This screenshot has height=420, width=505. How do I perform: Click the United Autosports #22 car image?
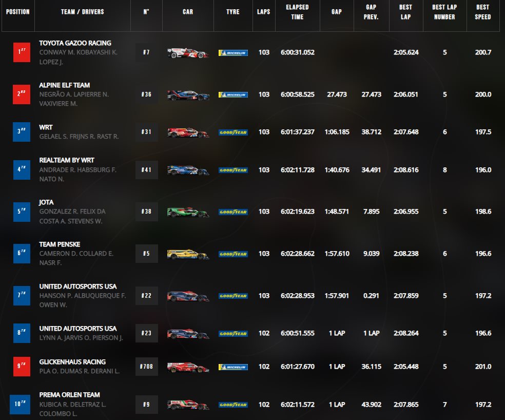click(x=188, y=296)
